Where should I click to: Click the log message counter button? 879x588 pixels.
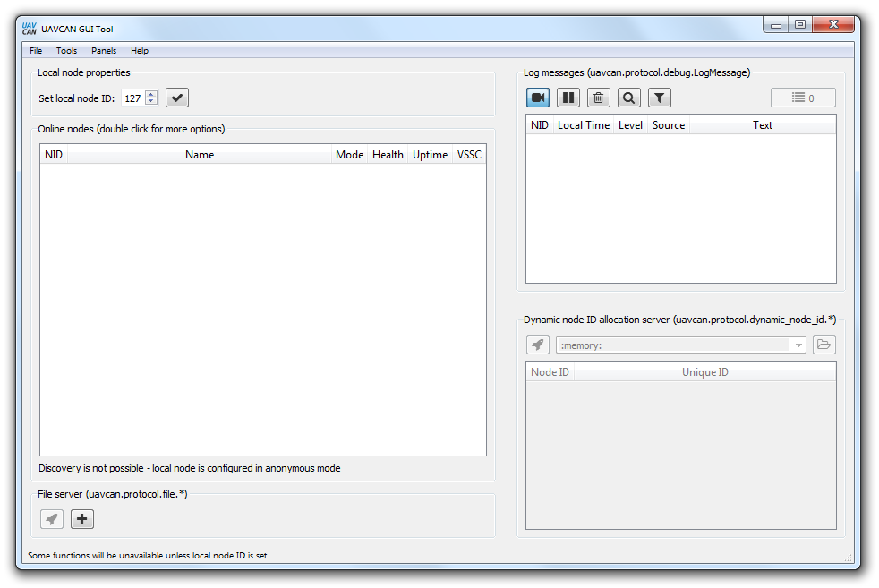click(803, 98)
